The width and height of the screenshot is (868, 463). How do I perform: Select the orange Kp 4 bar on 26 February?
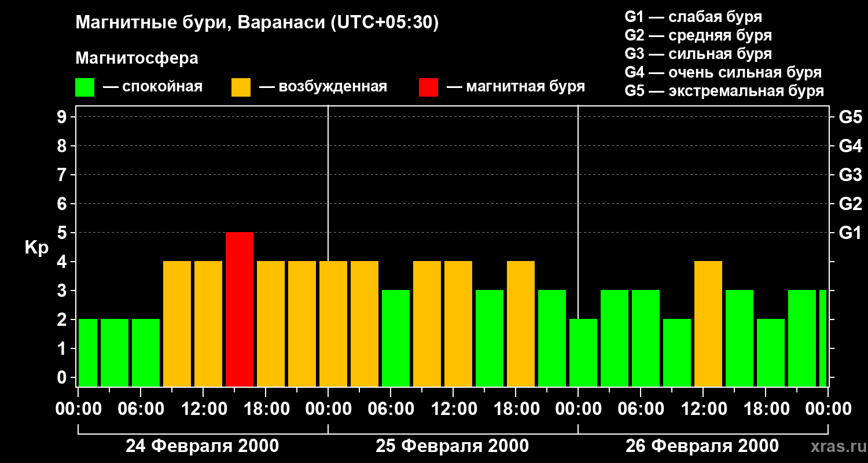[708, 324]
